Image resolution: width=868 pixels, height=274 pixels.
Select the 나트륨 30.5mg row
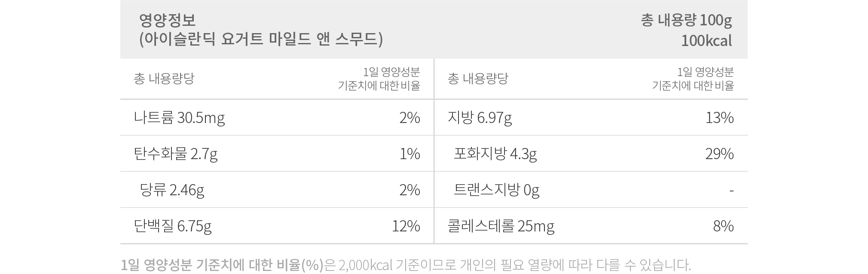click(277, 117)
